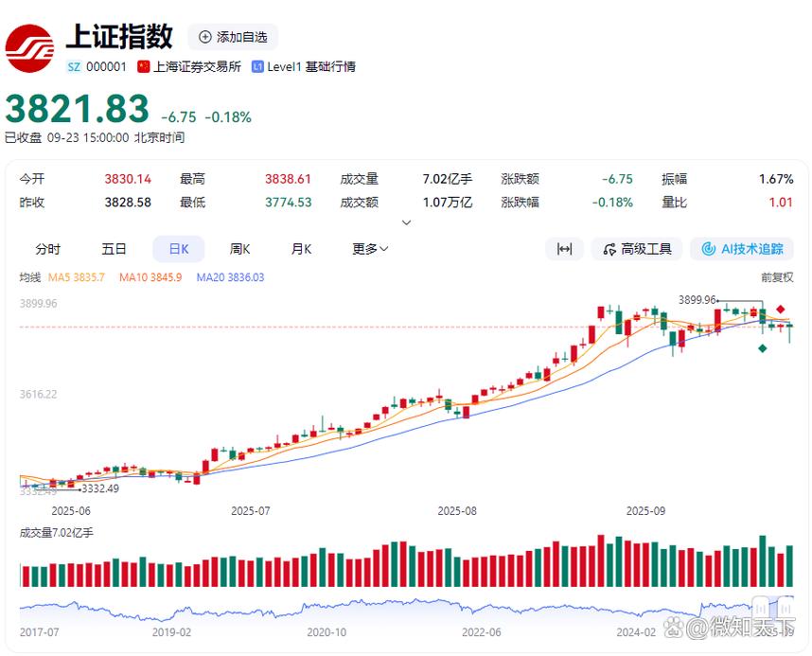Click the 2020-10 point on overview timeline

point(327,632)
